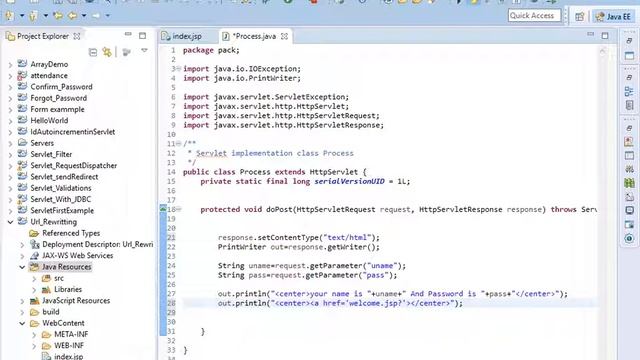Close the Project Explorer view tab
The width and height of the screenshot is (640, 360).
tap(77, 36)
